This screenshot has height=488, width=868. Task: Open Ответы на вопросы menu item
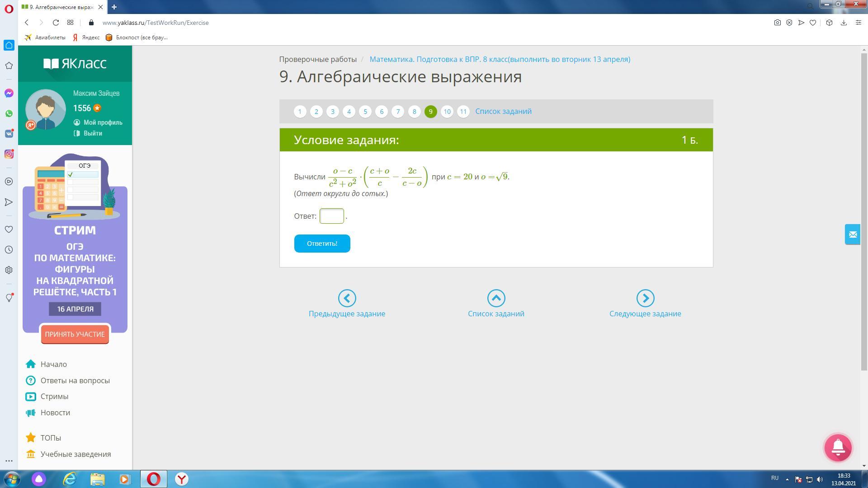pos(75,380)
